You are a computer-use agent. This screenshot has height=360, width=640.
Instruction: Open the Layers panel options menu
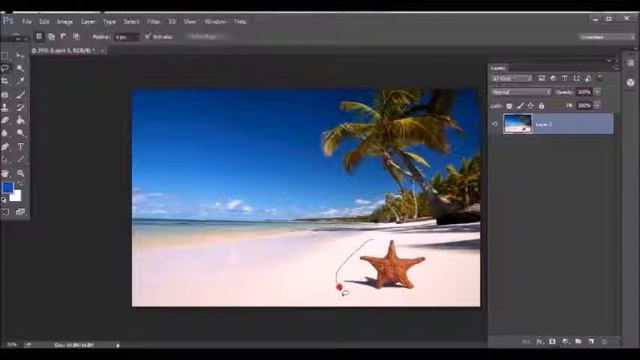pyautogui.click(x=616, y=68)
